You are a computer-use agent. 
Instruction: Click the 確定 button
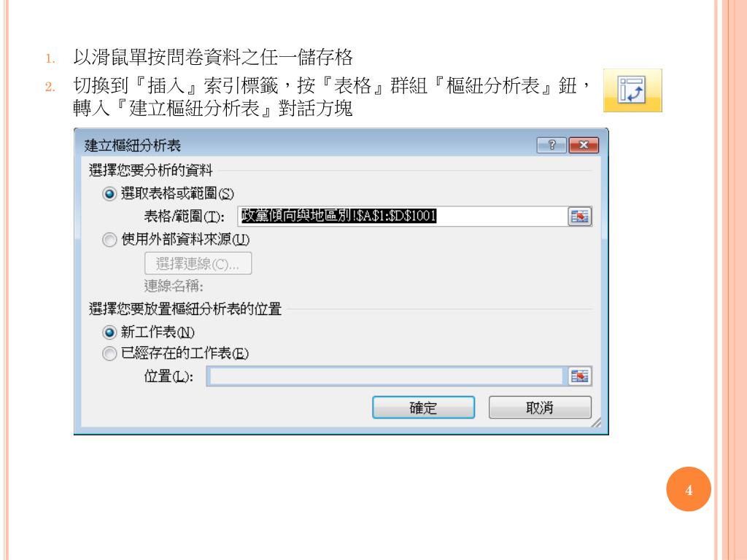pos(424,408)
